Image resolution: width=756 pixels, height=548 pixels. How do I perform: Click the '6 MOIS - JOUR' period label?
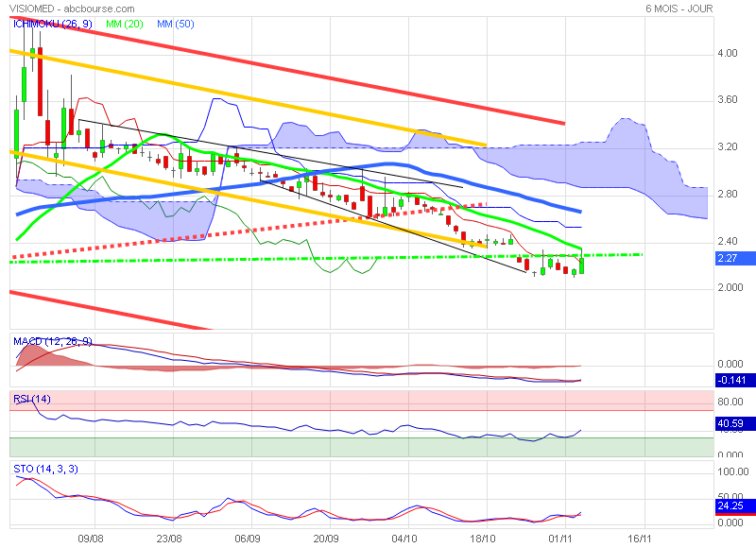[679, 9]
